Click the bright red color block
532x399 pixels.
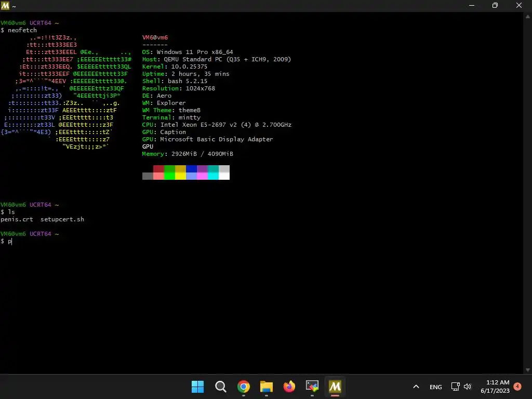(x=158, y=176)
